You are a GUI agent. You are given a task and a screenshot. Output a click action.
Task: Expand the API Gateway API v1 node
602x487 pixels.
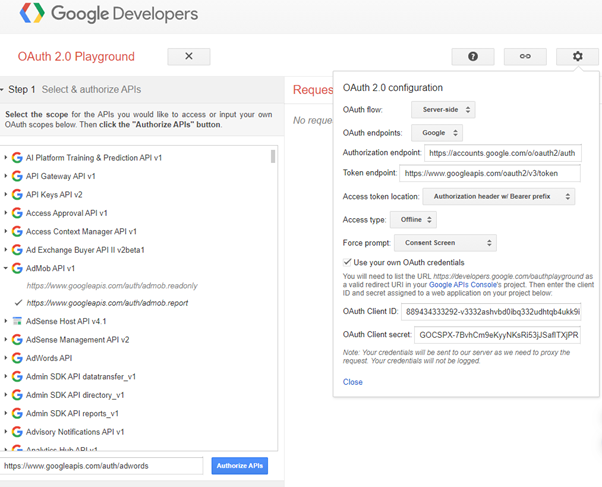point(5,176)
